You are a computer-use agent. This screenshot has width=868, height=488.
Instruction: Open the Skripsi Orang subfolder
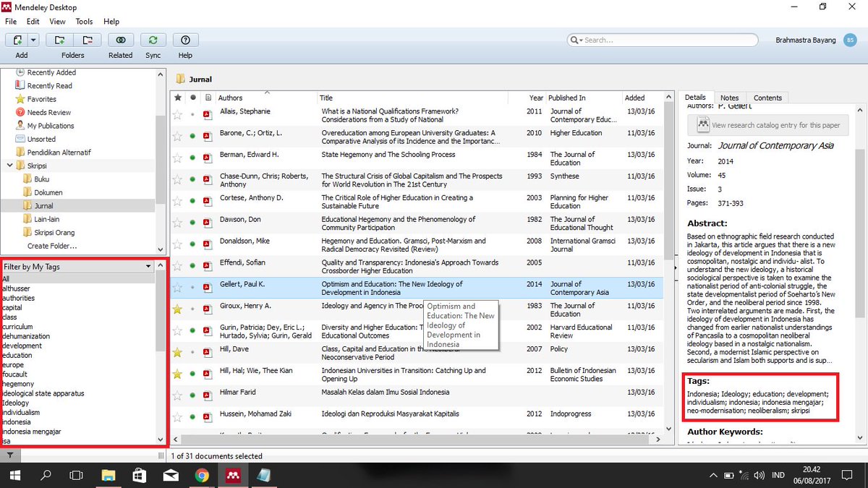click(x=54, y=233)
